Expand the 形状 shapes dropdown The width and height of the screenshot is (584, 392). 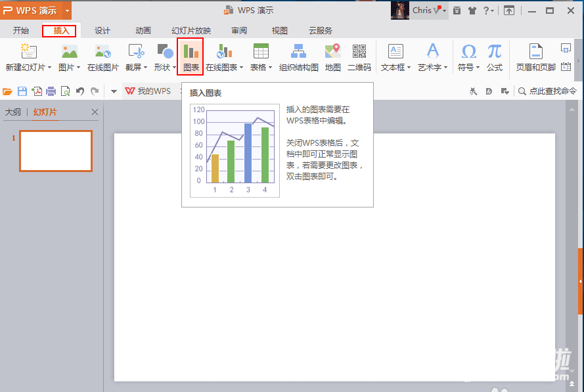tap(165, 67)
